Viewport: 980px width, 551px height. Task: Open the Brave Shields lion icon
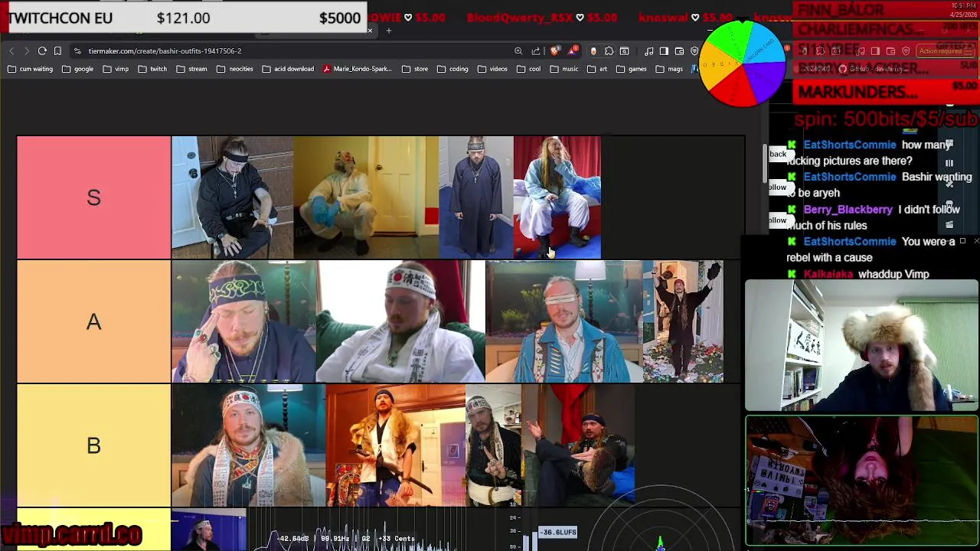[x=554, y=51]
